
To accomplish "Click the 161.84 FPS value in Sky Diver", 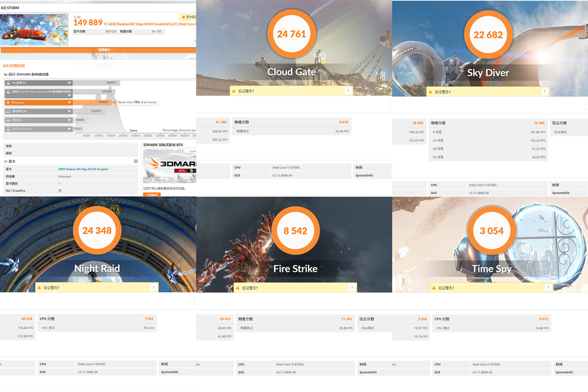I will point(538,132).
